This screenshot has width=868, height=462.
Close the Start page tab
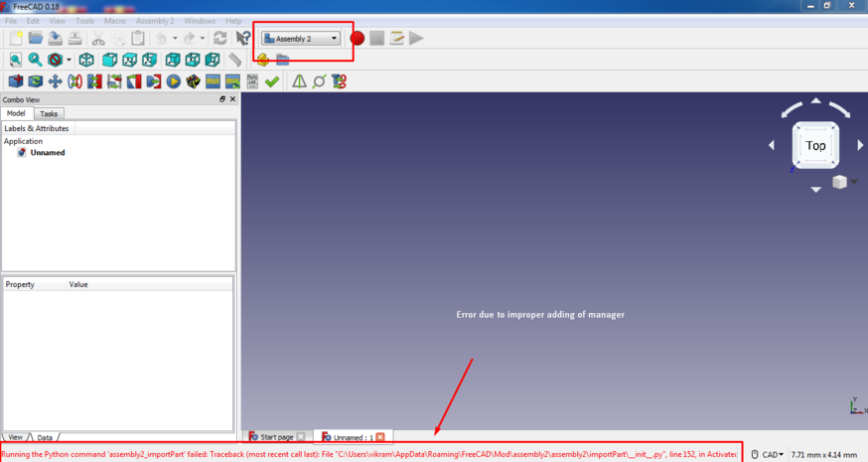301,436
